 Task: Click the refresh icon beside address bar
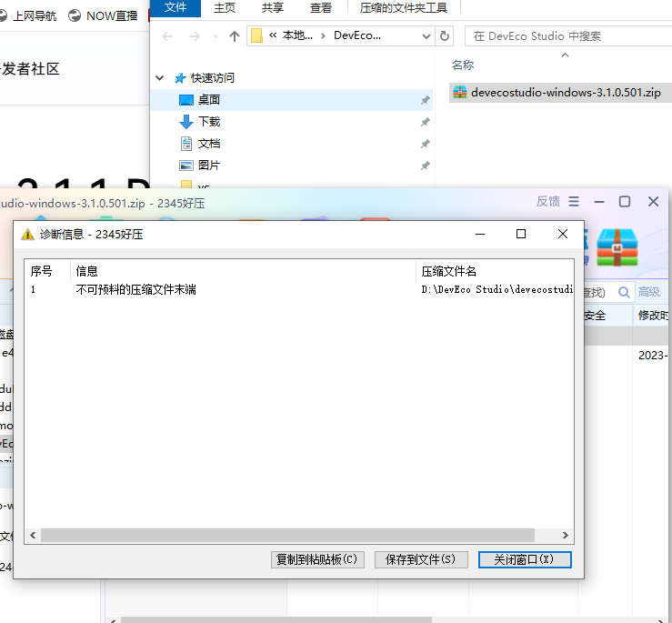[445, 36]
